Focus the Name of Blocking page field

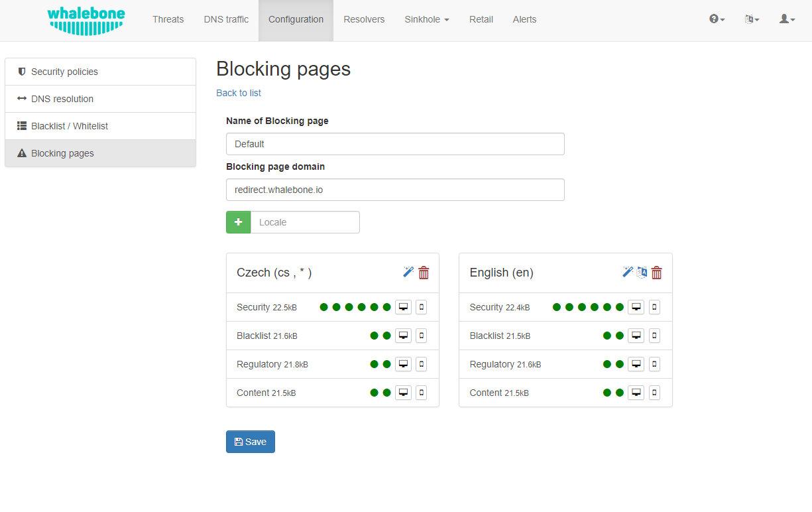pos(395,144)
